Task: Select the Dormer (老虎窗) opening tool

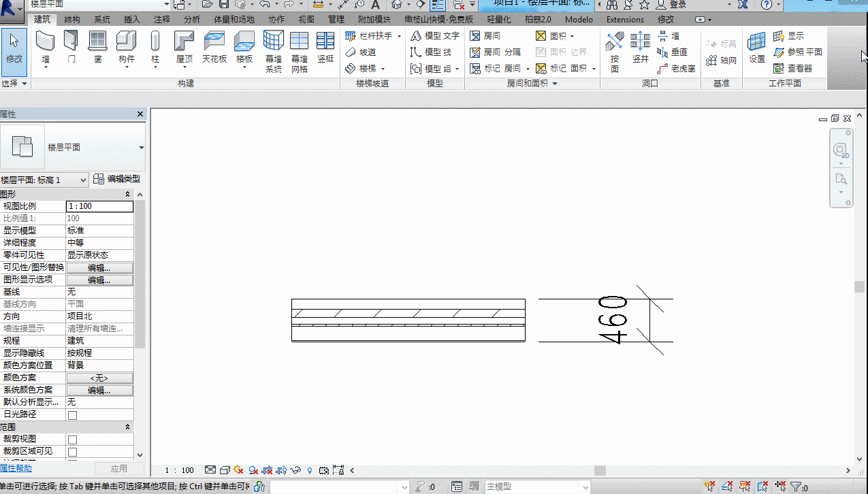Action: pyautogui.click(x=677, y=68)
